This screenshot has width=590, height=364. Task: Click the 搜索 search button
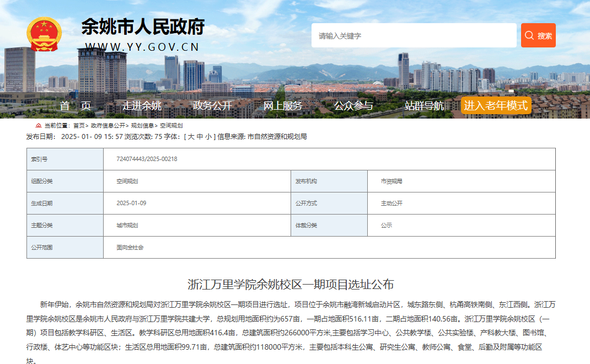pyautogui.click(x=538, y=35)
